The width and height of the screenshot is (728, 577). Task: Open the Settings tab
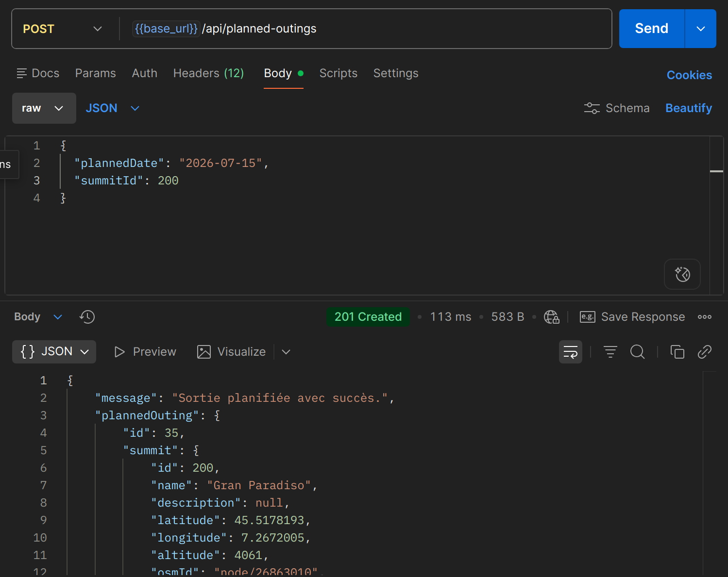coord(396,73)
